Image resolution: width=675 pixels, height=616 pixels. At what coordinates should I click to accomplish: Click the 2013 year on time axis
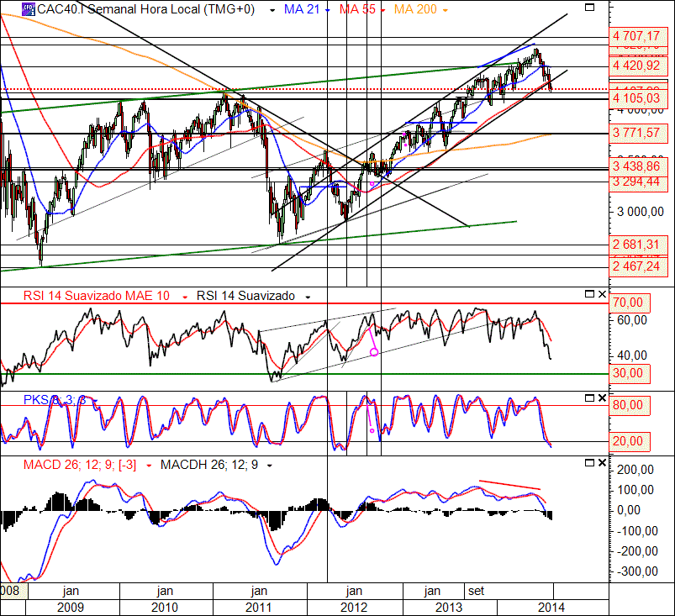tap(449, 608)
